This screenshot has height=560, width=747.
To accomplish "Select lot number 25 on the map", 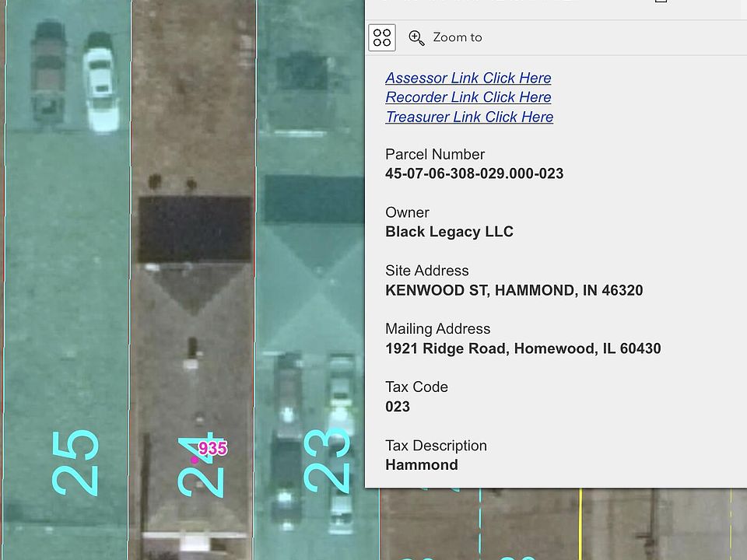I will pyautogui.click(x=75, y=463).
